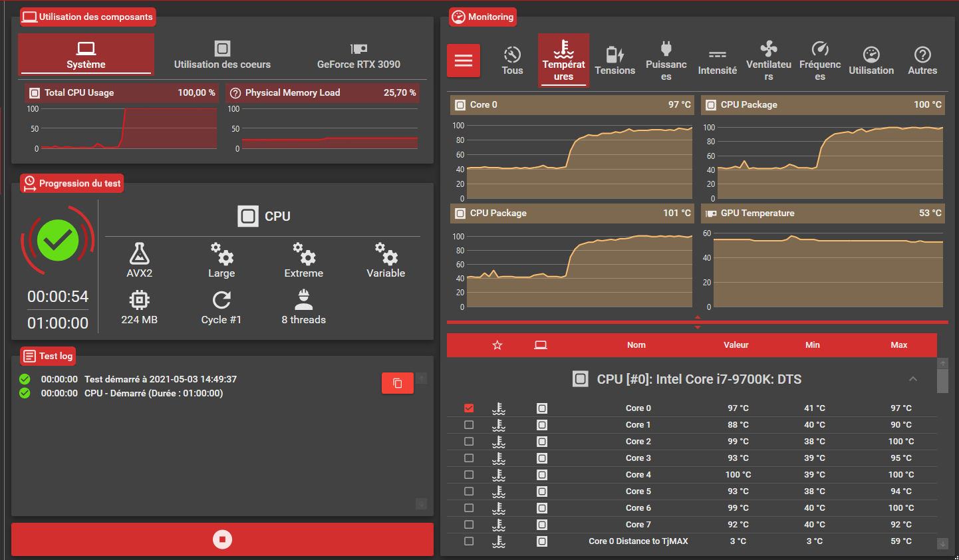Stop the running stress test
This screenshot has height=560, width=959.
[222, 539]
